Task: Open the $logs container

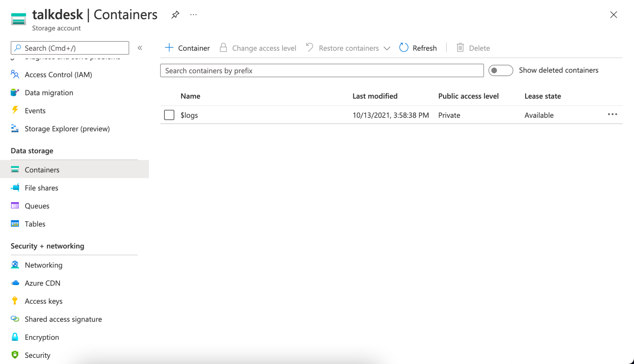Action: pyautogui.click(x=189, y=115)
